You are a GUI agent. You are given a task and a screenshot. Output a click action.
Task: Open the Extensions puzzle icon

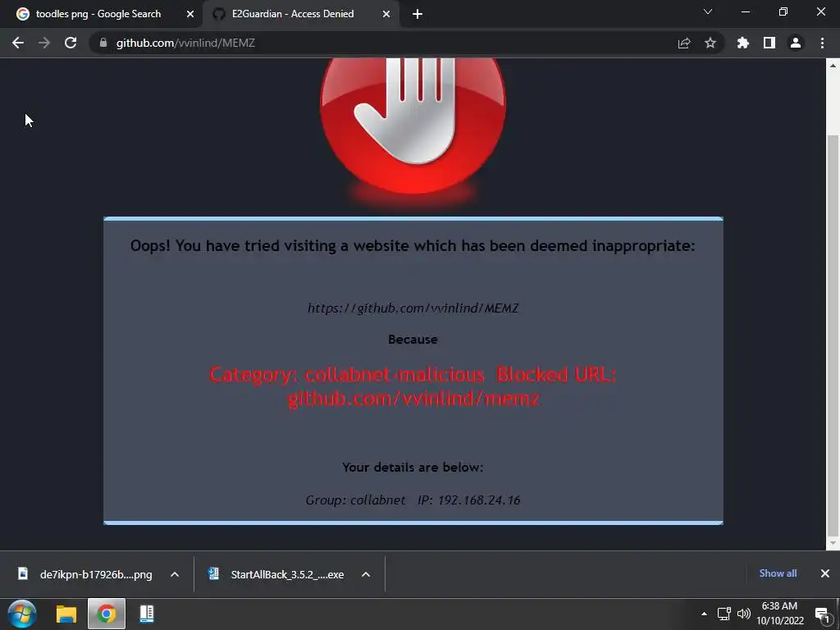click(x=743, y=43)
